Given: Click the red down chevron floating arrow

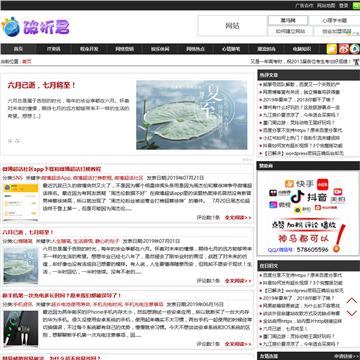Looking at the screenshot, I should click(x=352, y=313).
